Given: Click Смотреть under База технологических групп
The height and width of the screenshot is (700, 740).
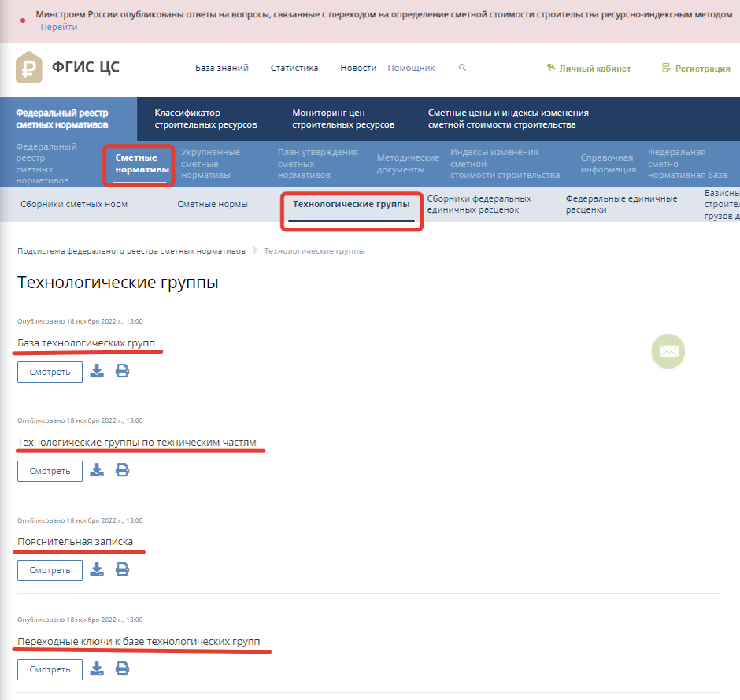Looking at the screenshot, I should (x=50, y=372).
